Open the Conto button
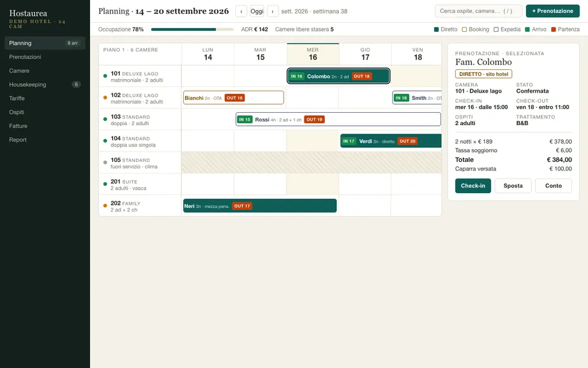 553,185
